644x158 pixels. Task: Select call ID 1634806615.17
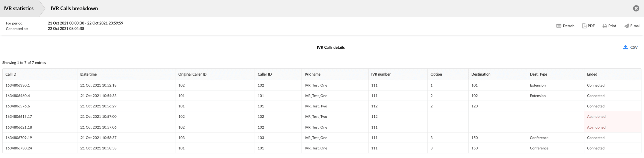[19, 117]
